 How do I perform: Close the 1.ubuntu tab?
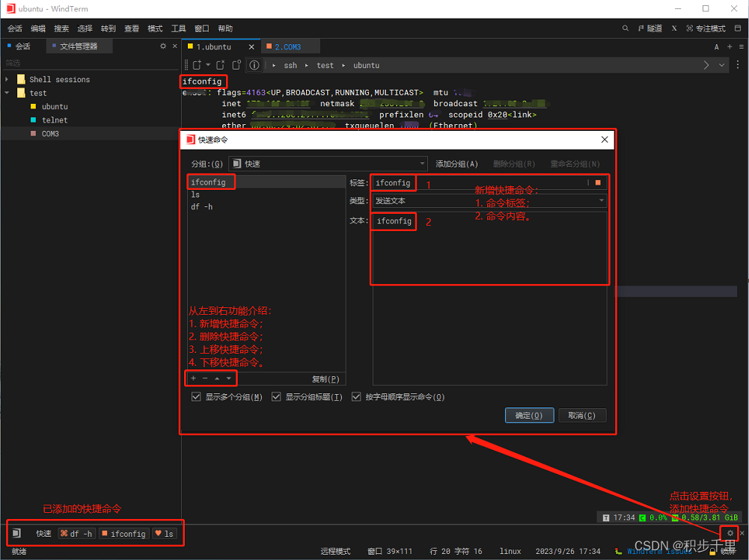pyautogui.click(x=251, y=47)
